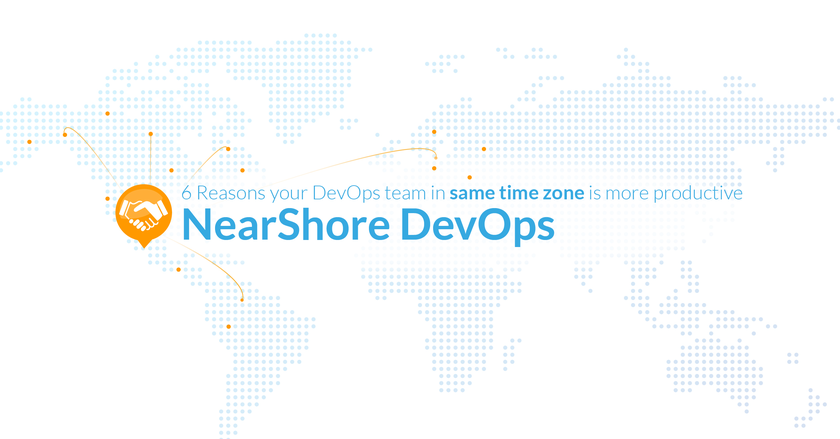
Task: Click the 'NearShore DevOps' headline
Action: click(367, 225)
